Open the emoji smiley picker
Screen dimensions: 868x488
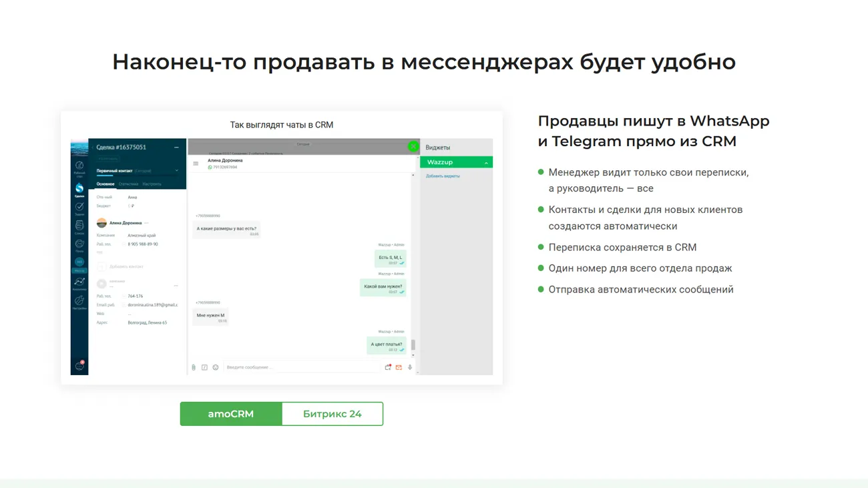[x=216, y=368]
